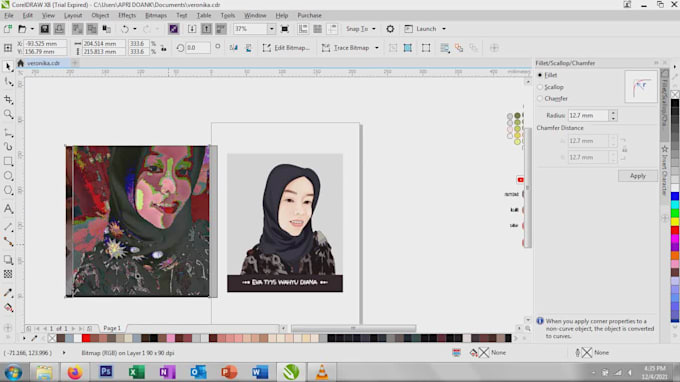Expand the Open file dropdown arrow
Viewport: 680px width, 382px height.
tap(32, 29)
